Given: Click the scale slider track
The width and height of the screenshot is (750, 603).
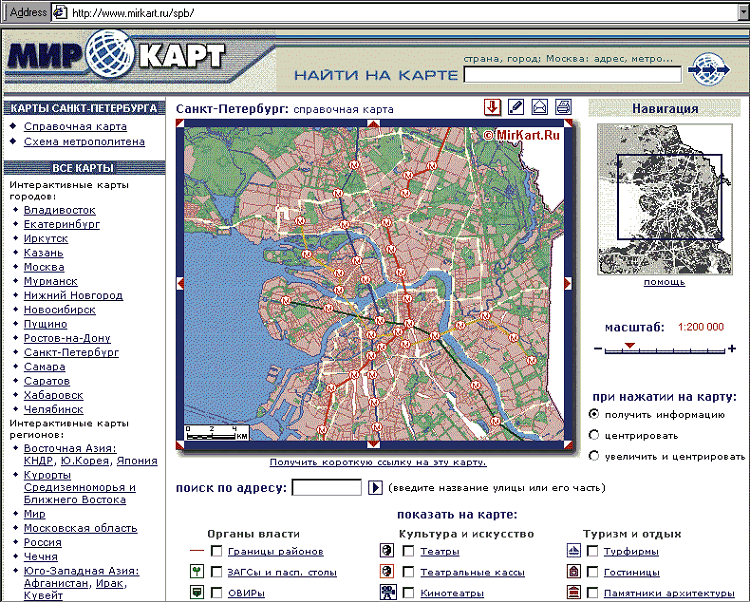Looking at the screenshot, I should [664, 351].
